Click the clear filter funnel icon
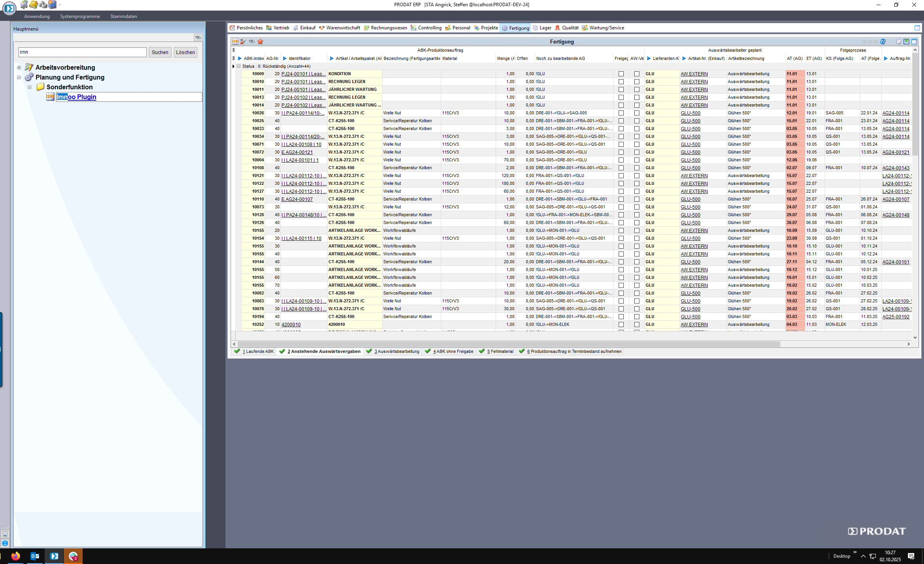Viewport: 924px width, 564px height. [x=243, y=42]
